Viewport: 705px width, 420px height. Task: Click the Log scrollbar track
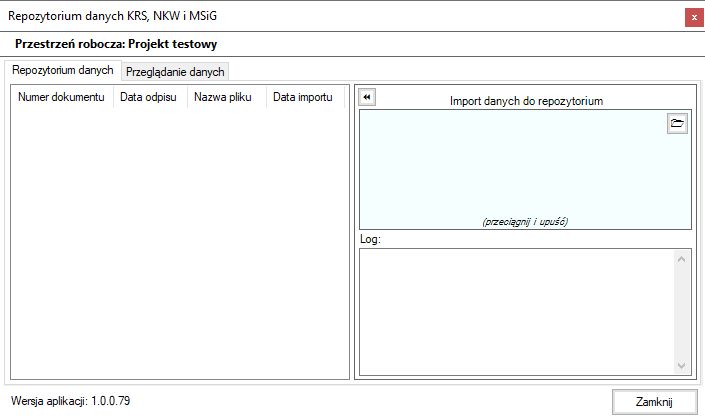[683, 311]
